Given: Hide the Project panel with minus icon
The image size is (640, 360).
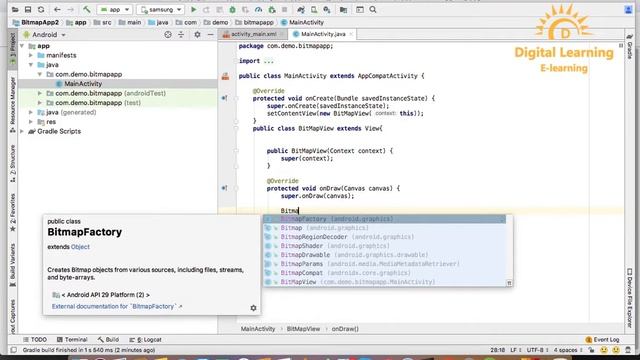Looking at the screenshot, I should tap(210, 35).
